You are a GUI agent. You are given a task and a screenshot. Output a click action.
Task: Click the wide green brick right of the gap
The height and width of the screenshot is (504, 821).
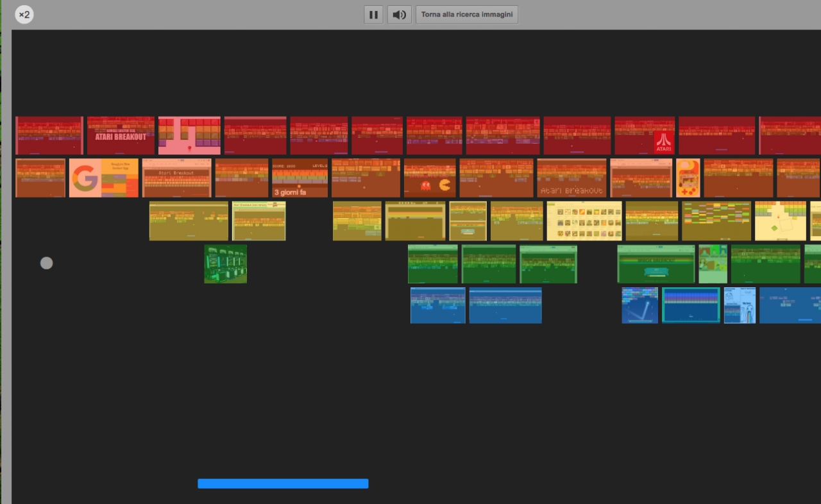coord(656,264)
